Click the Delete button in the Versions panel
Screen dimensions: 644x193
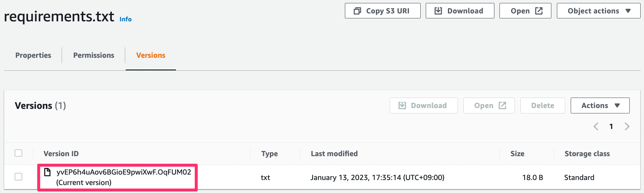(x=543, y=106)
